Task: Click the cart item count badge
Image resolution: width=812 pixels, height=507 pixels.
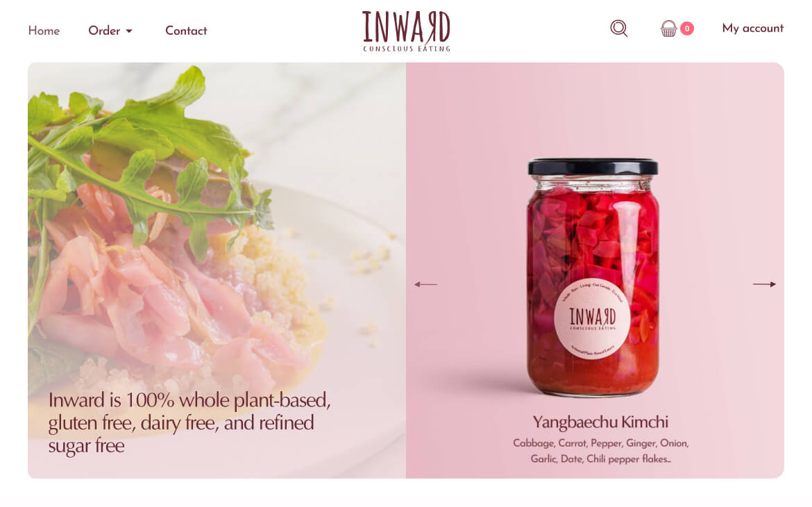Action: pyautogui.click(x=686, y=28)
